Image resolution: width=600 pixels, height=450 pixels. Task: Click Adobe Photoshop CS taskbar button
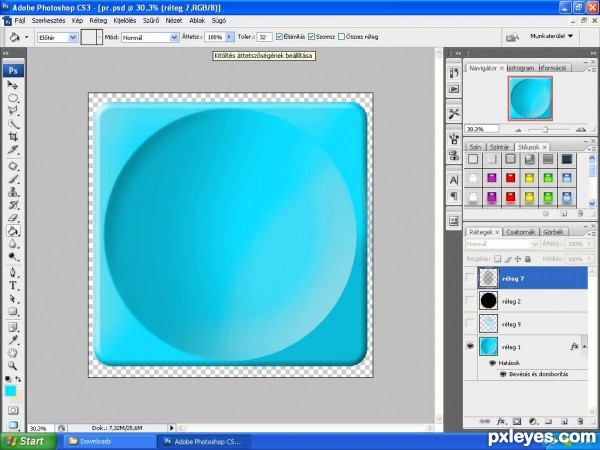pos(204,441)
